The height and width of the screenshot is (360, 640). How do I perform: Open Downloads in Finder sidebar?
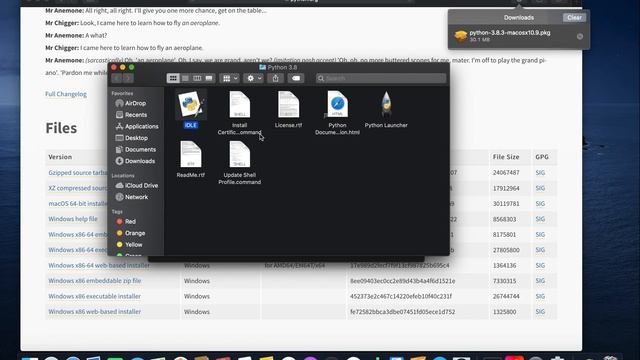140,161
